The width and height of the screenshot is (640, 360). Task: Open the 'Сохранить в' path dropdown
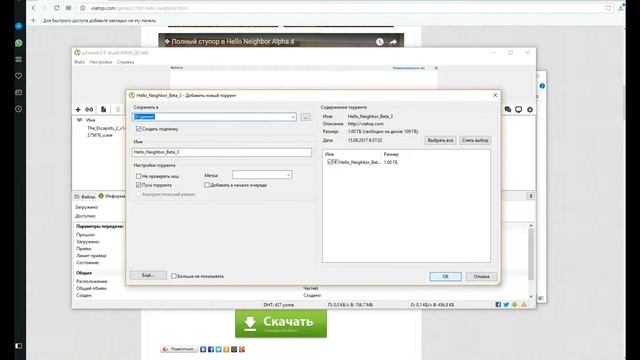tap(293, 117)
